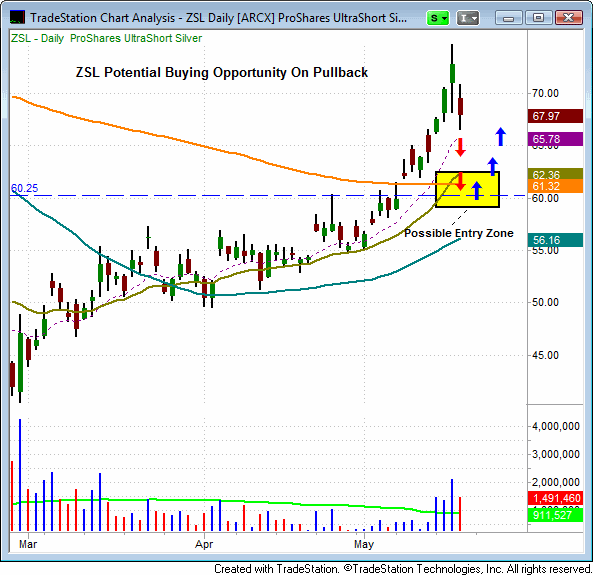This screenshot has width=593, height=575.
Task: Click the 70.00 price axis label
Action: [545, 93]
